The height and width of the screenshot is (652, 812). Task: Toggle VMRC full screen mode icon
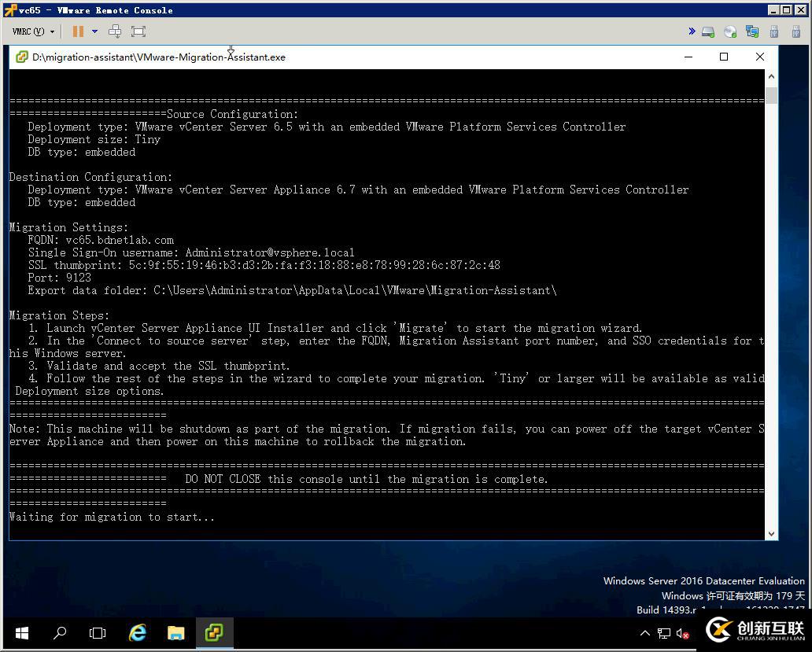138,31
